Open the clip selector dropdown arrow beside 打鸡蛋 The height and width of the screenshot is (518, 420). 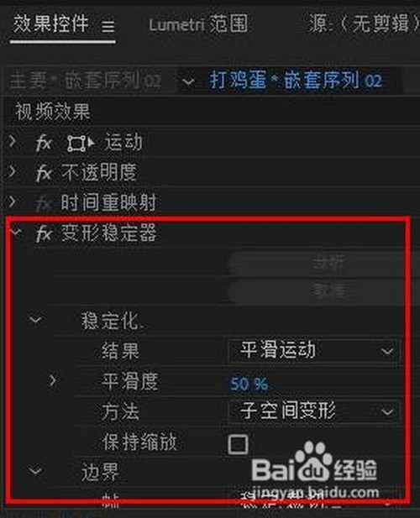(x=188, y=81)
